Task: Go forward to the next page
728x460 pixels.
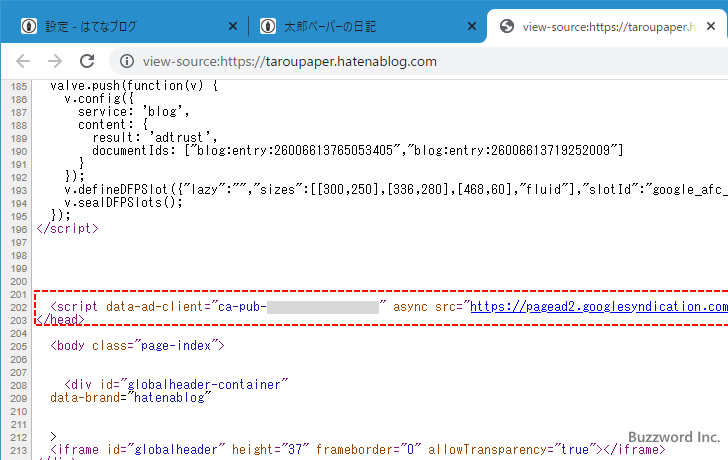Action: pos(55,61)
